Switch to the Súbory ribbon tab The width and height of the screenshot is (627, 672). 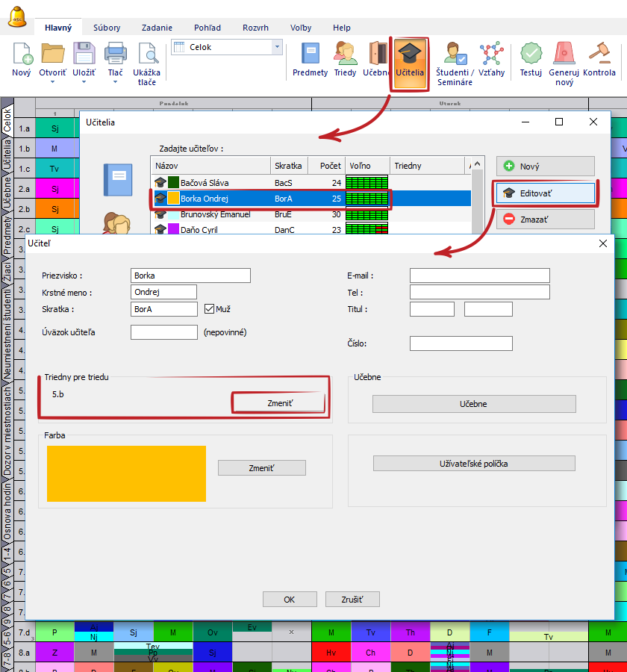click(x=107, y=28)
